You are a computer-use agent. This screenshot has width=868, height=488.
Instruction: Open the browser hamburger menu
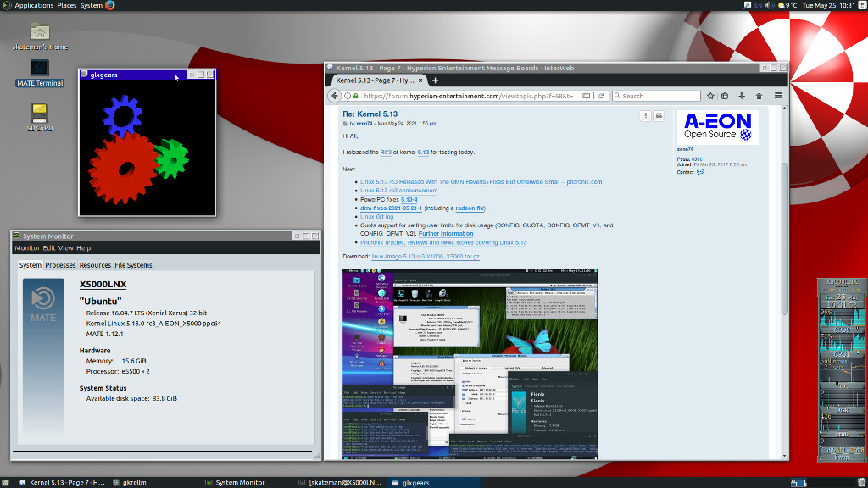point(778,96)
